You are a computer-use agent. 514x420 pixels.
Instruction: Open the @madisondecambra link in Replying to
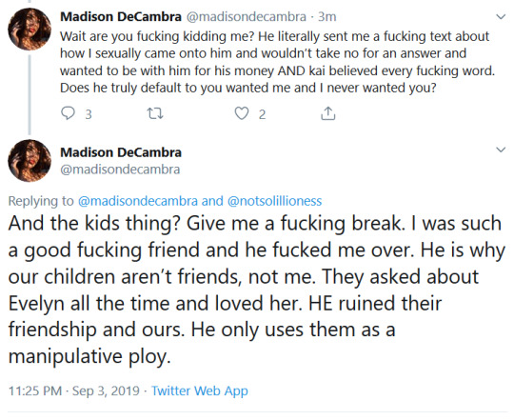click(138, 201)
